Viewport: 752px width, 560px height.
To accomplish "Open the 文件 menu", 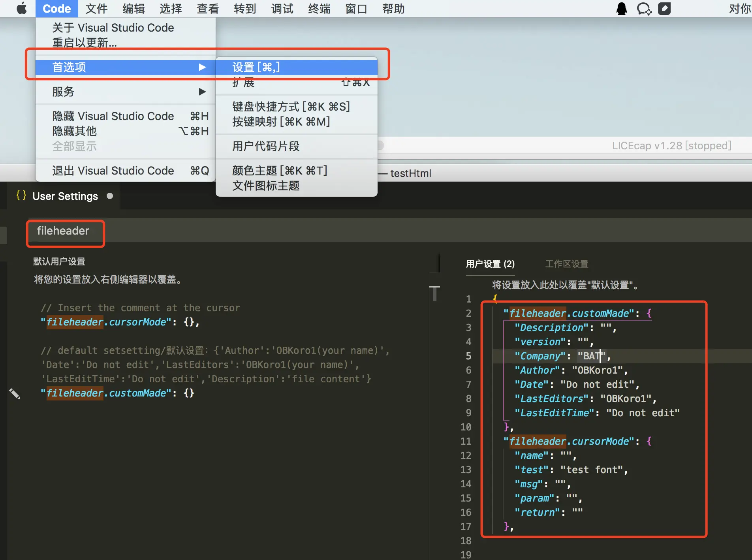I will click(96, 9).
